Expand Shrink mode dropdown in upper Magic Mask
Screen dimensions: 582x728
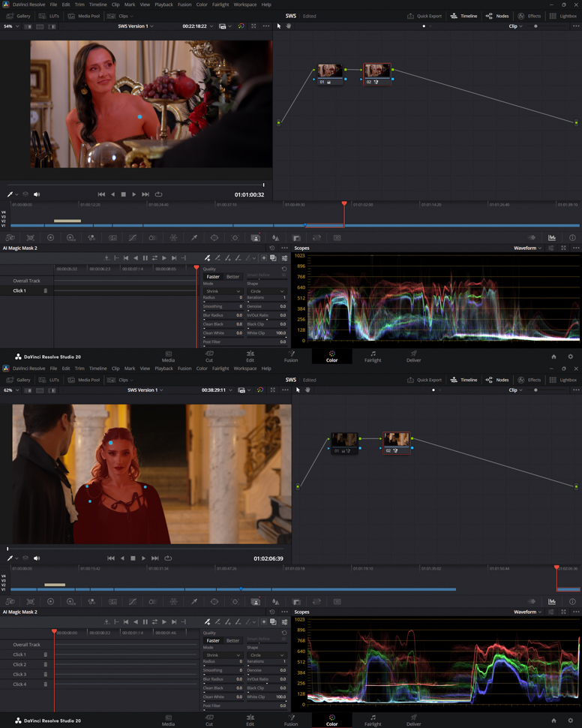(x=223, y=291)
